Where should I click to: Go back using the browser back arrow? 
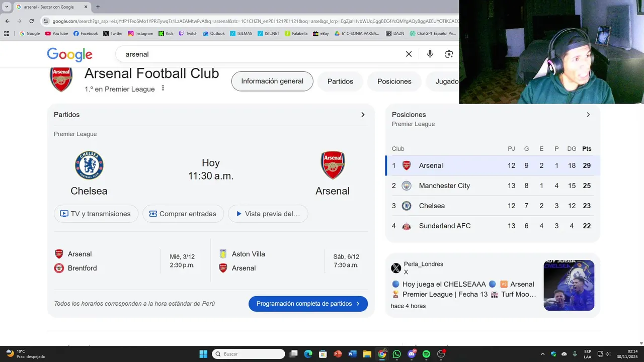8,21
